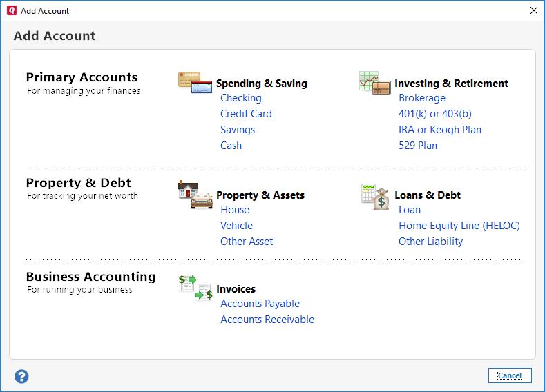The width and height of the screenshot is (545, 392).
Task: Click the Loans & Debt money bag icon
Action: pos(375,197)
